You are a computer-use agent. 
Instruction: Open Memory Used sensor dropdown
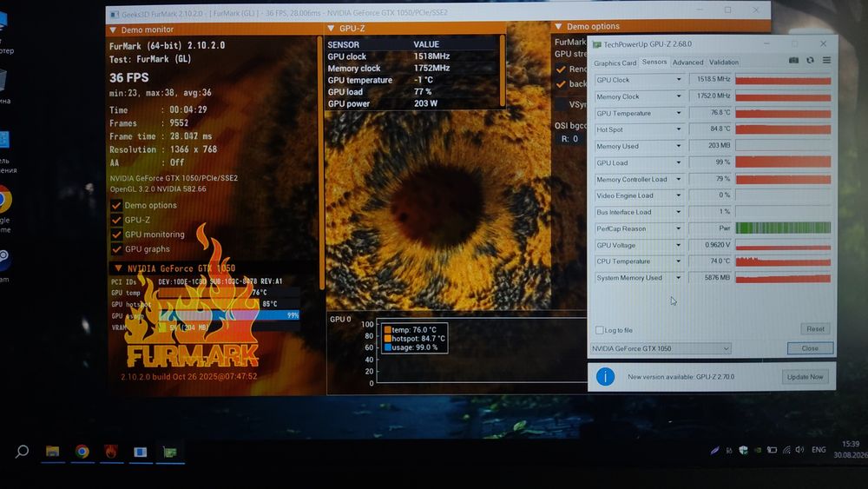click(678, 146)
